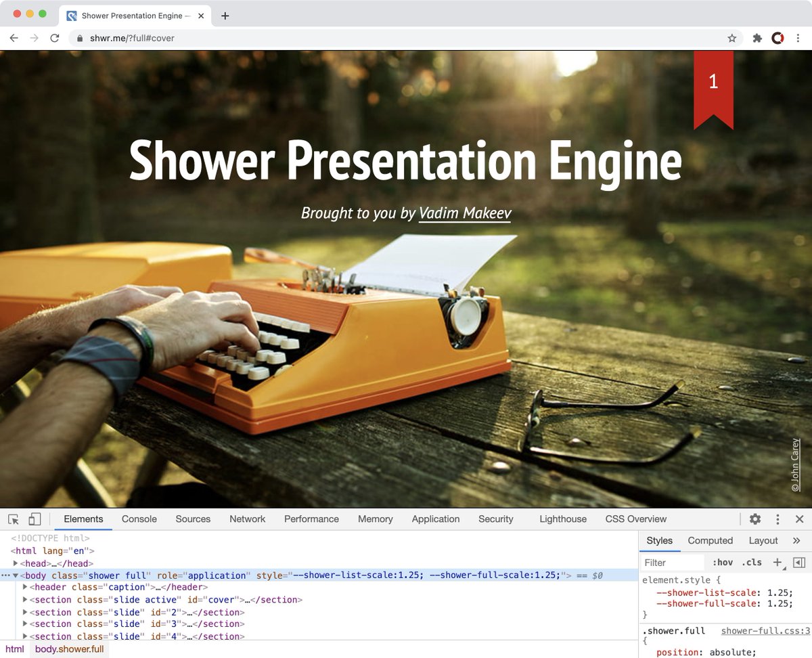Select the Styles sidebar tab

pyautogui.click(x=660, y=540)
